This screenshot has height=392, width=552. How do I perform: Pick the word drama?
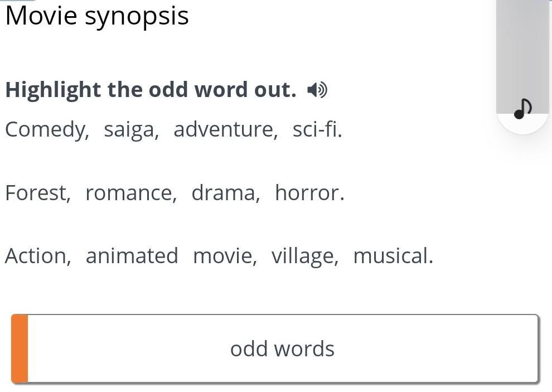pos(225,193)
